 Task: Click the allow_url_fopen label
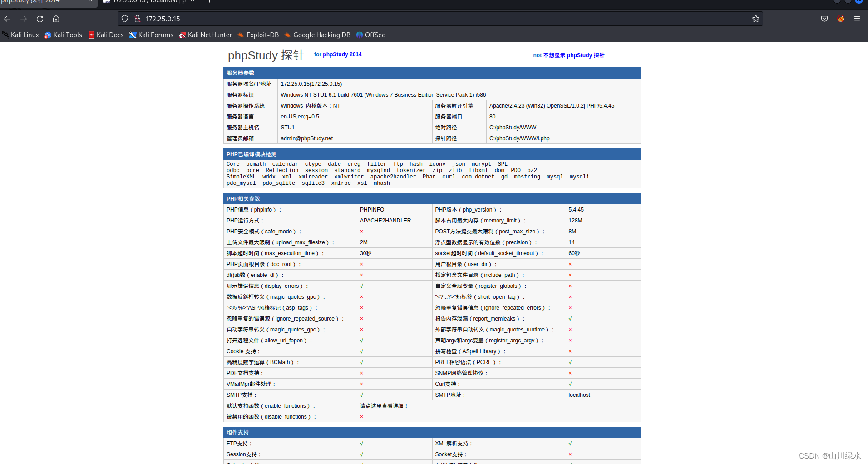tap(269, 341)
